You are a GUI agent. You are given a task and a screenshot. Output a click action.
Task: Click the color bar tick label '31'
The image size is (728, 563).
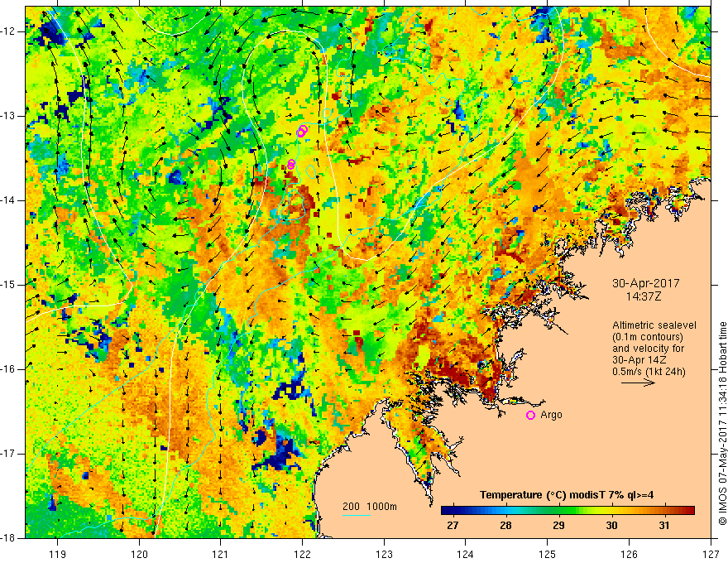664,526
